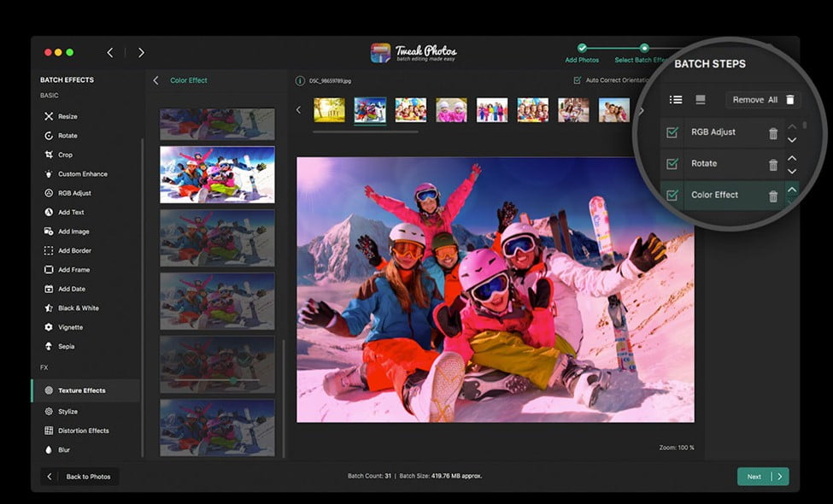Select the skiing group photo thumbnail
The image size is (833, 504).
point(370,110)
